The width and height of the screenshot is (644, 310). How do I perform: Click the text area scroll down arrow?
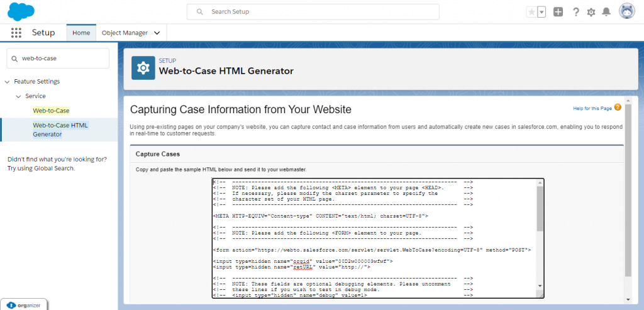coord(540,285)
